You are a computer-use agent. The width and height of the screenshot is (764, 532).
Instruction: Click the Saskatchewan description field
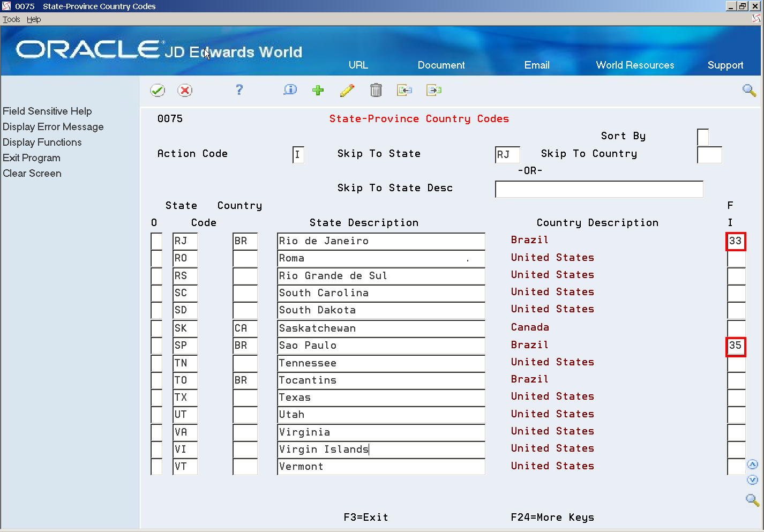click(x=381, y=328)
